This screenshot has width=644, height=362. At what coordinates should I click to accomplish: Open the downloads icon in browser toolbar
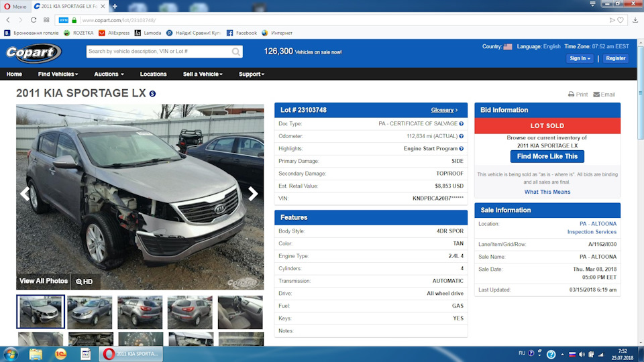pyautogui.click(x=635, y=19)
